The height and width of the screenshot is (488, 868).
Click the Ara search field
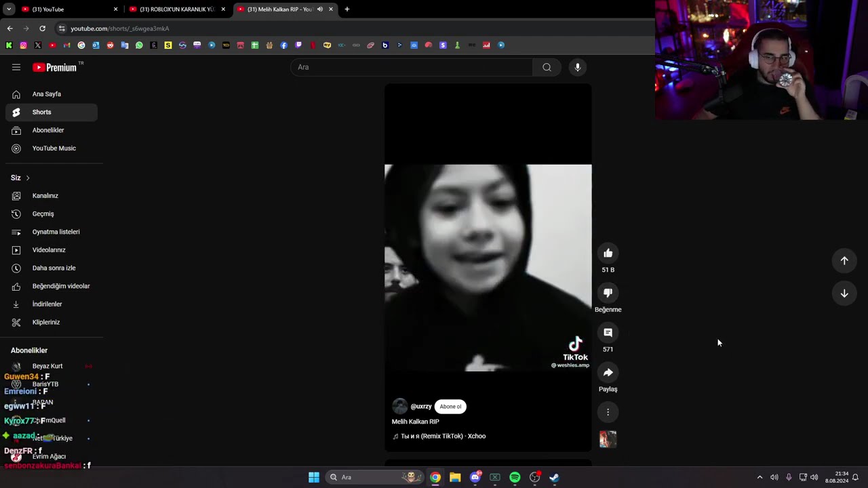point(412,67)
